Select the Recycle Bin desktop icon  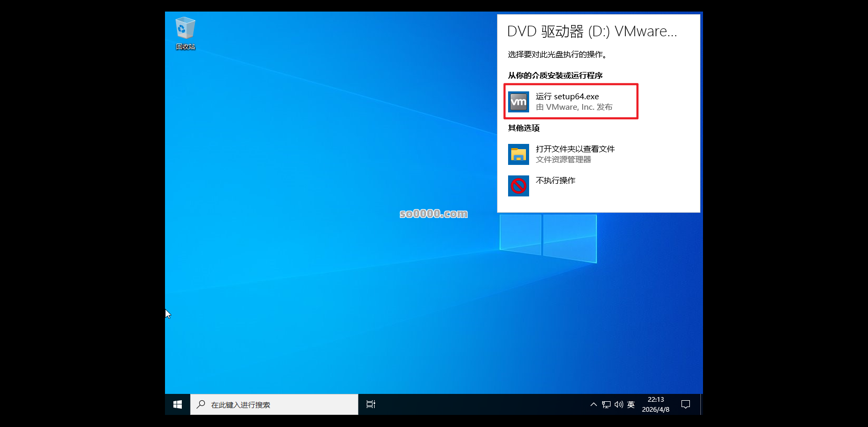[x=185, y=28]
